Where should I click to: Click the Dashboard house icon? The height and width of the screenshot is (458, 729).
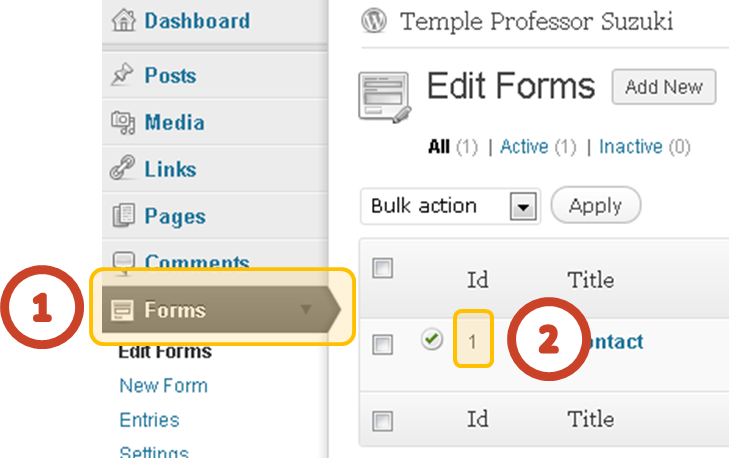coord(124,20)
